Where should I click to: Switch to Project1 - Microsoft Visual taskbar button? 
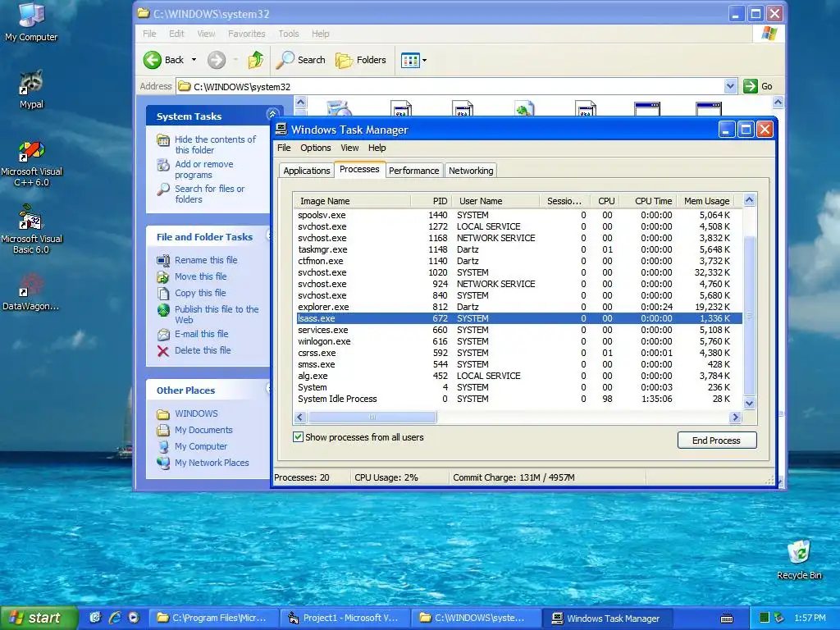coord(345,619)
